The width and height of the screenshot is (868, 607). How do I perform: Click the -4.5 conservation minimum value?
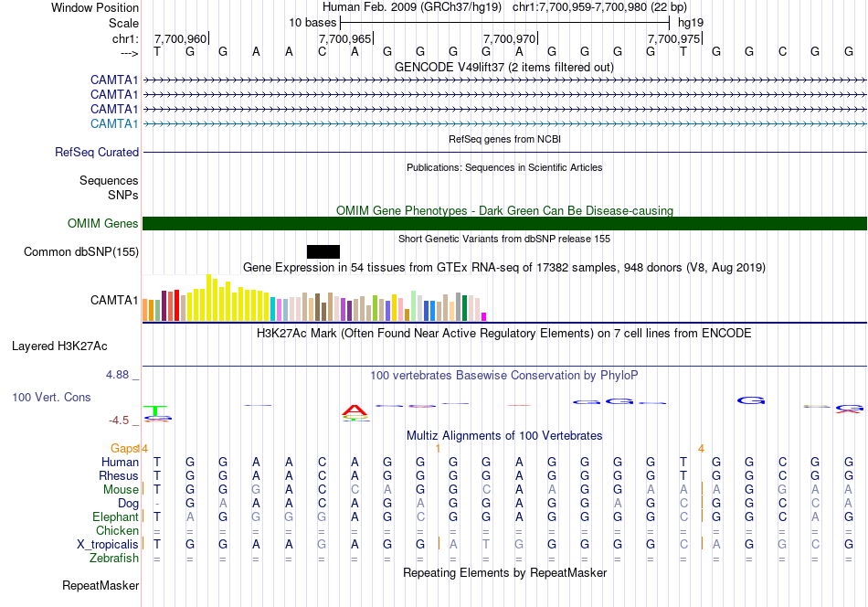point(119,421)
